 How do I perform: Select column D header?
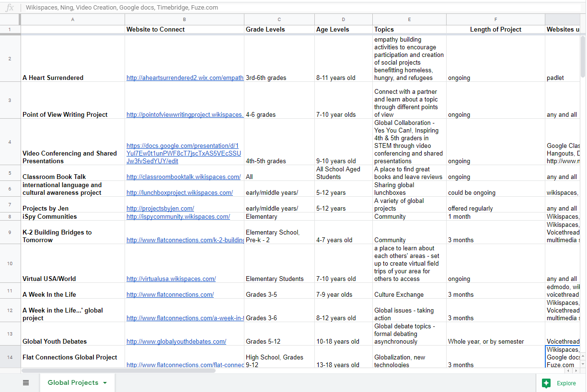click(344, 19)
